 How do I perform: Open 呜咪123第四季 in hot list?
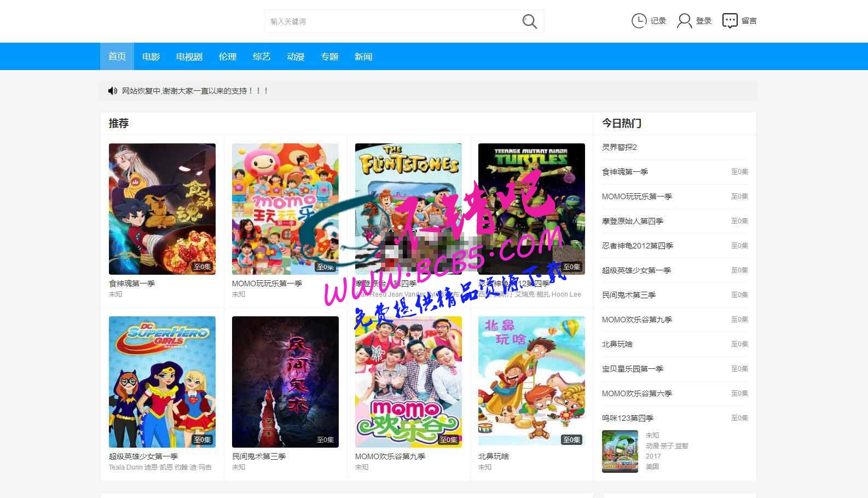coord(628,418)
